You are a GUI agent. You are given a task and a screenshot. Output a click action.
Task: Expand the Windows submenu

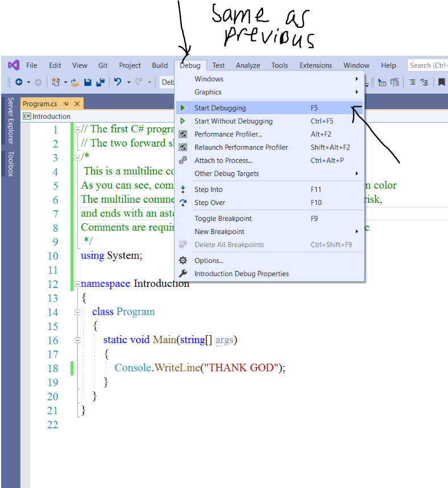coord(269,79)
